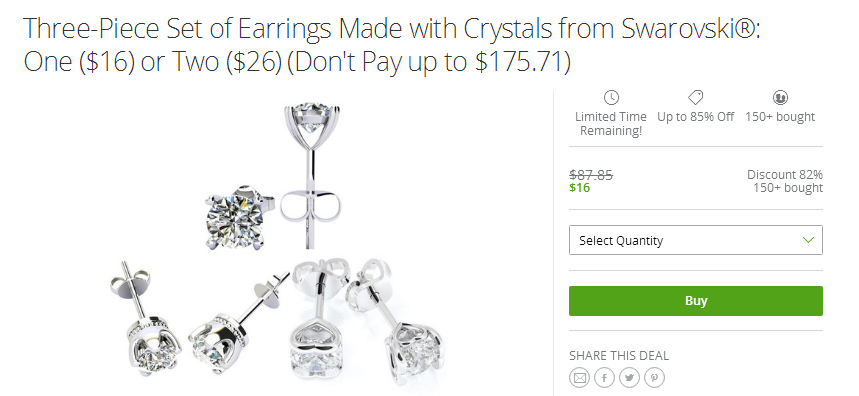Image resolution: width=859 pixels, height=396 pixels.
Task: Click the green $16 price
Action: (580, 188)
